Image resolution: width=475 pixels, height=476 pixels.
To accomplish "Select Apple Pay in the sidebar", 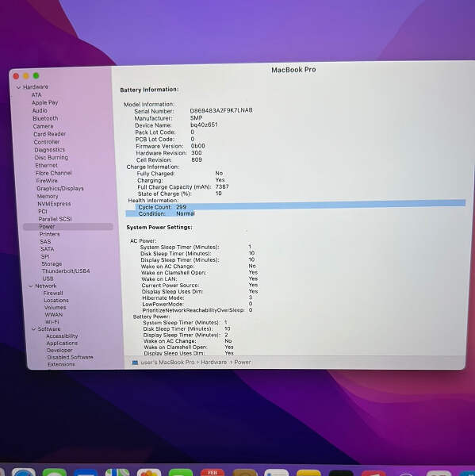I will pos(45,102).
